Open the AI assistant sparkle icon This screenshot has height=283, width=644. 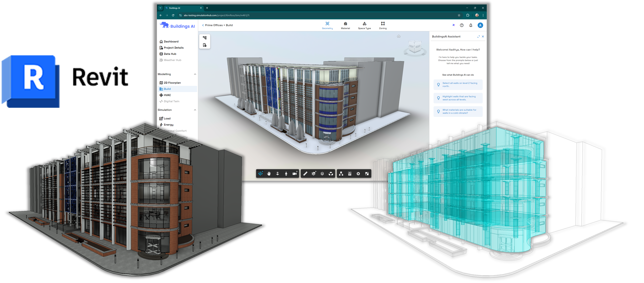(x=453, y=25)
